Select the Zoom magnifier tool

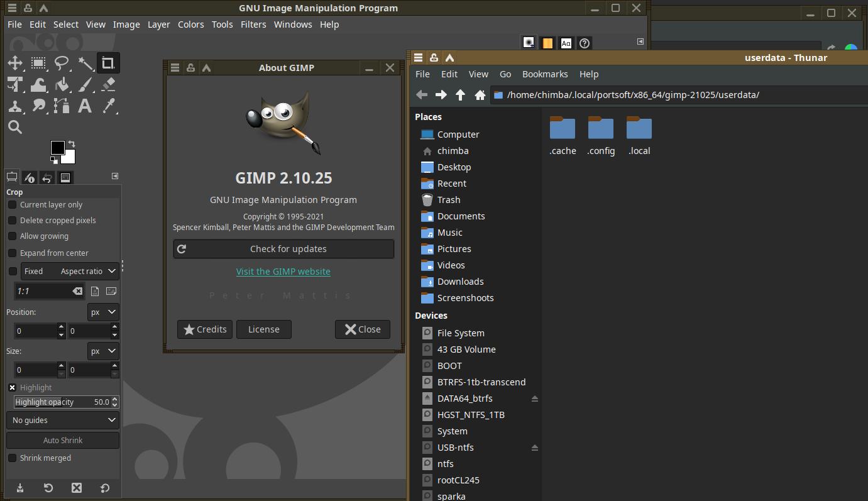pos(15,127)
